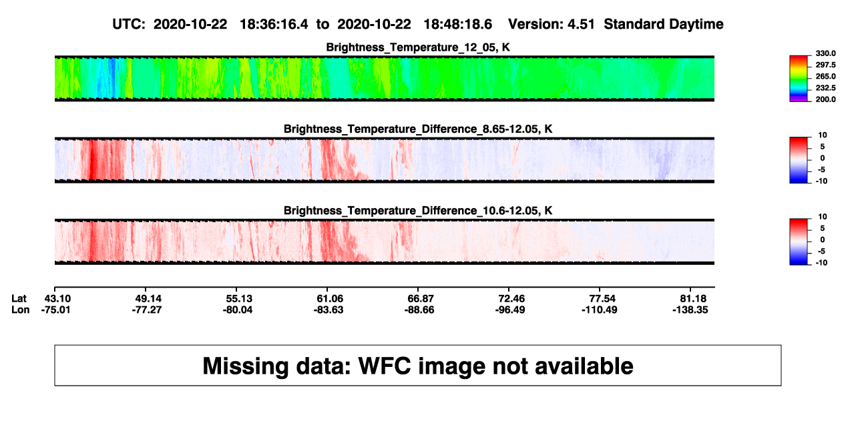This screenshot has height=445, width=868.
Task: Click the Lon axis label
Action: pos(21,310)
